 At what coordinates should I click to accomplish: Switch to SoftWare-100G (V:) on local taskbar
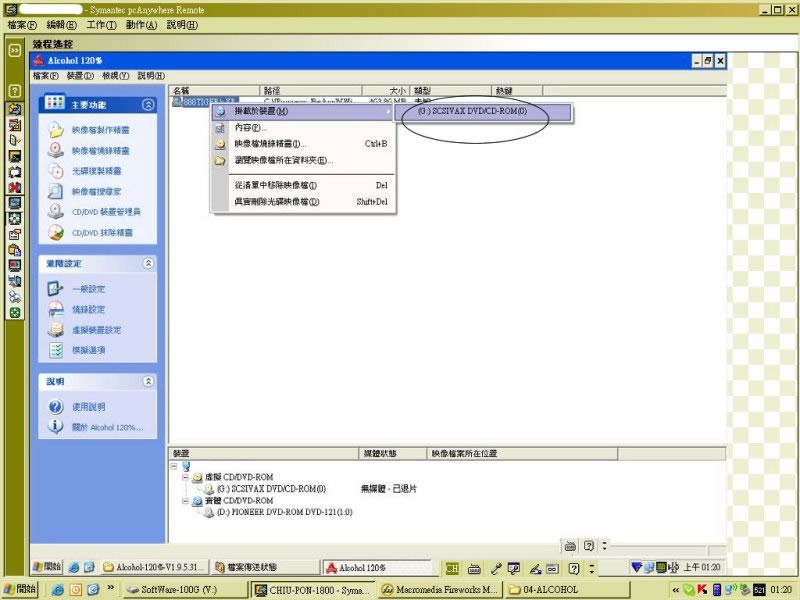186,590
